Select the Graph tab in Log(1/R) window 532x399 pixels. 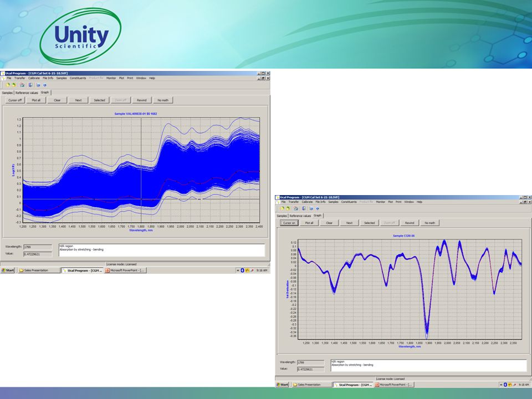[45, 93]
